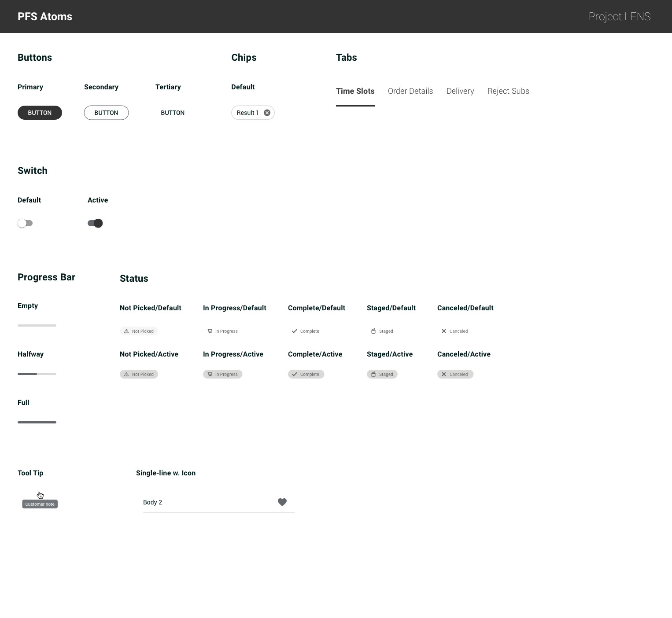Image resolution: width=672 pixels, height=618 pixels.
Task: Click the 'Single-line w. Icon' heading
Action: pyautogui.click(x=166, y=473)
